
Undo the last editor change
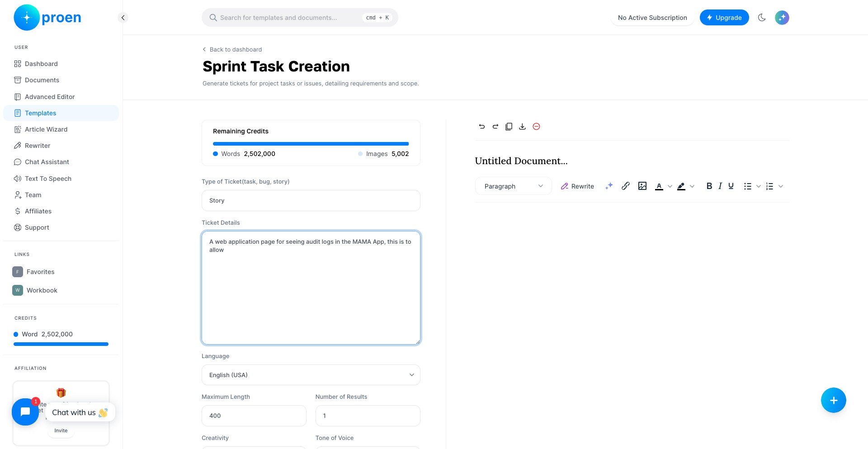tap(482, 127)
